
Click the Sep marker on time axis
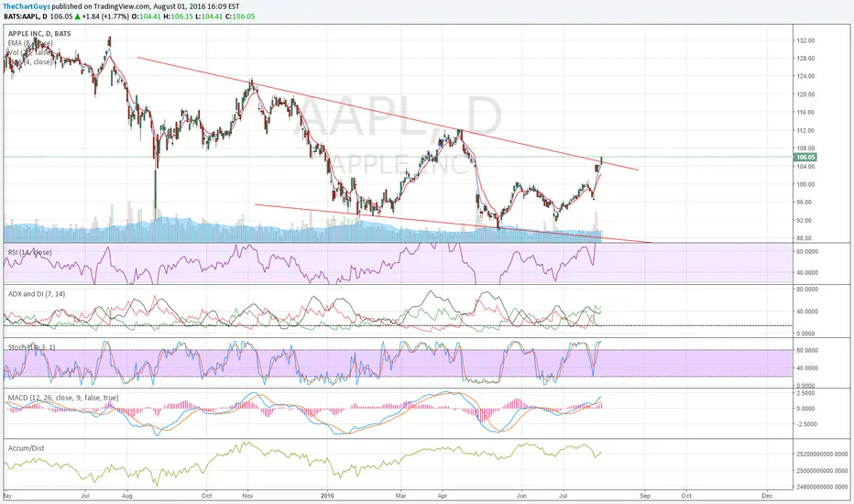pos(645,497)
